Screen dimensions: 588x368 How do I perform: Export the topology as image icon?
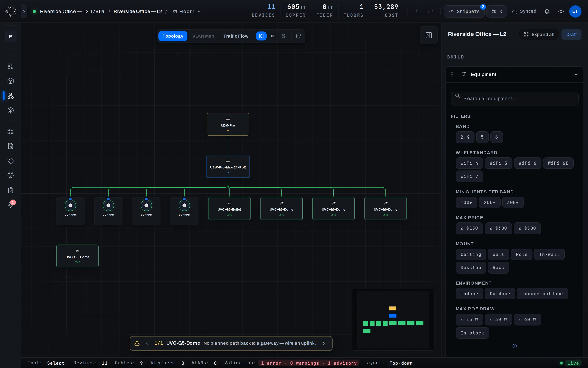coord(298,36)
